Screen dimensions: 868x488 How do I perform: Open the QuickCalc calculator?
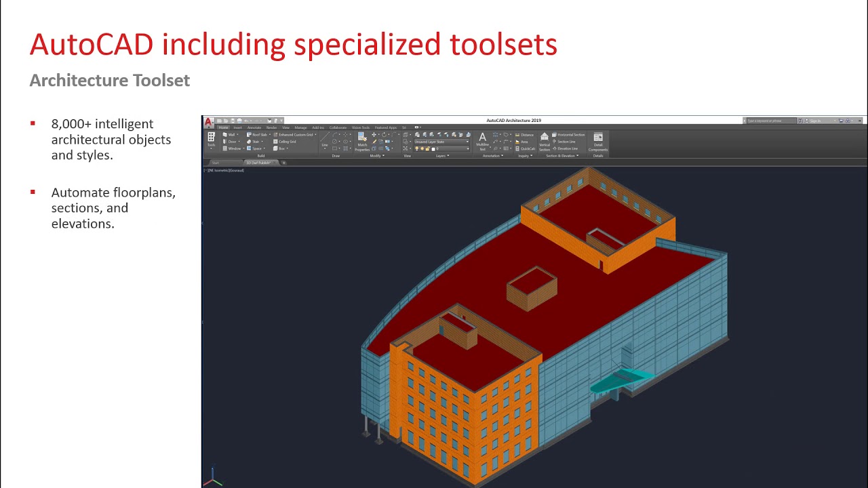525,148
